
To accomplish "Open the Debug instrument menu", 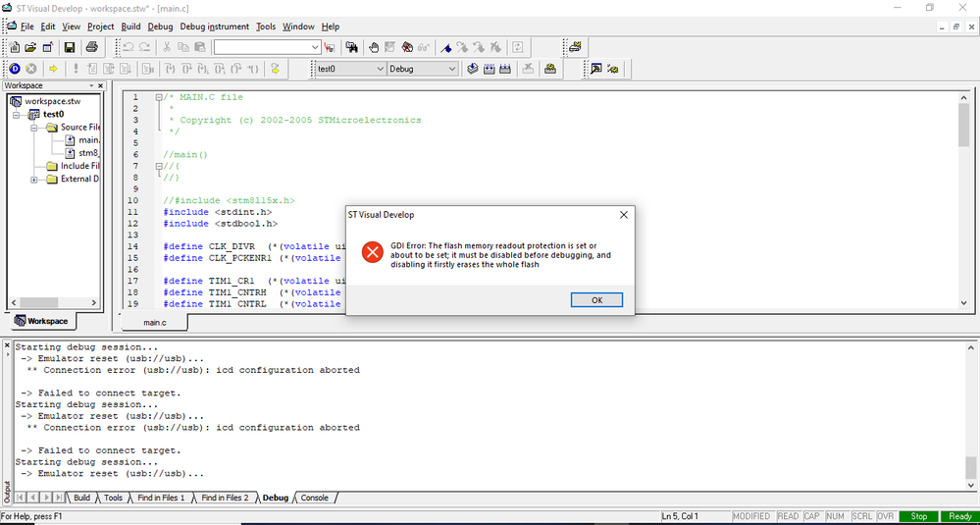I will tap(215, 26).
